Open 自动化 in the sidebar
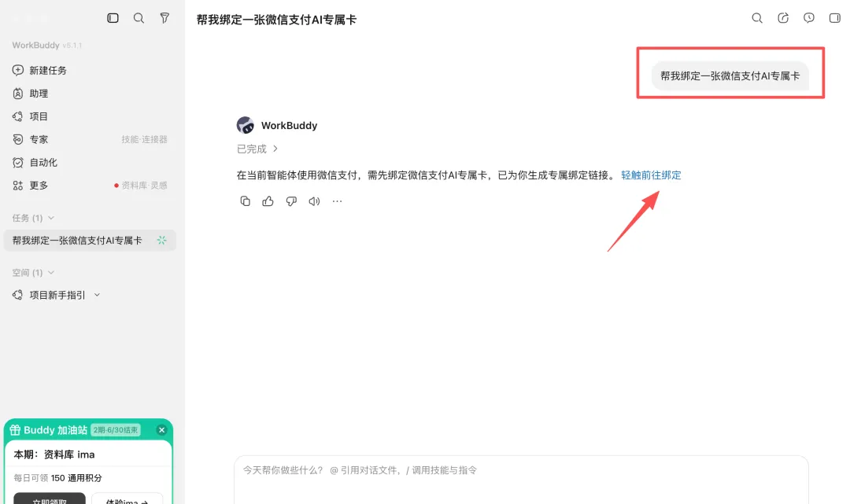The width and height of the screenshot is (850, 504). [43, 163]
